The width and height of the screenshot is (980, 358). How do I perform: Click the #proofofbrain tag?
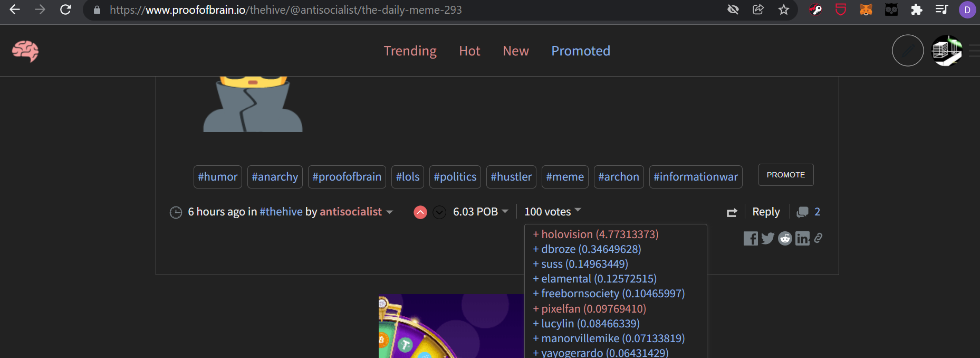tap(347, 177)
